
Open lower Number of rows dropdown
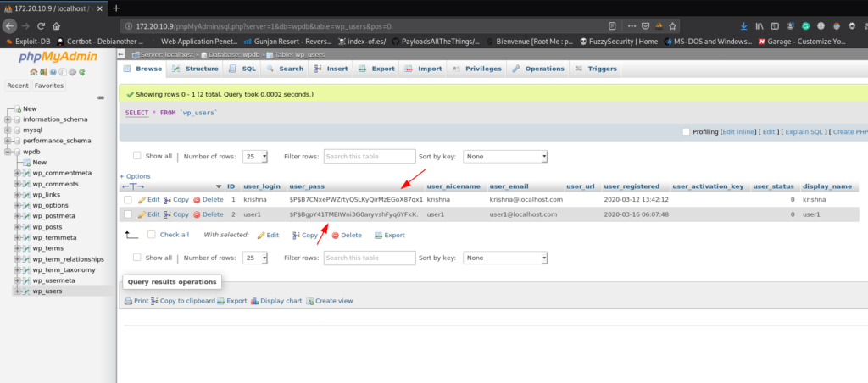(255, 258)
